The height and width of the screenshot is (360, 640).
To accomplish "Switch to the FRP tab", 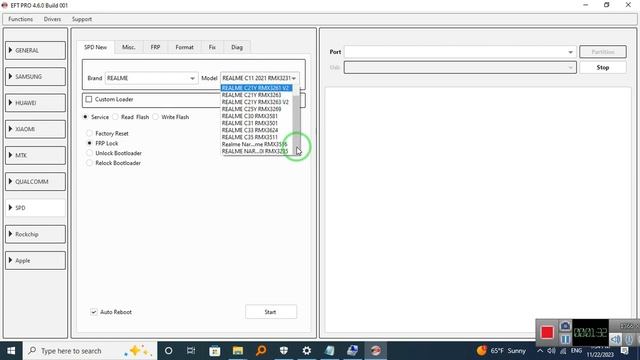I will pos(155,47).
